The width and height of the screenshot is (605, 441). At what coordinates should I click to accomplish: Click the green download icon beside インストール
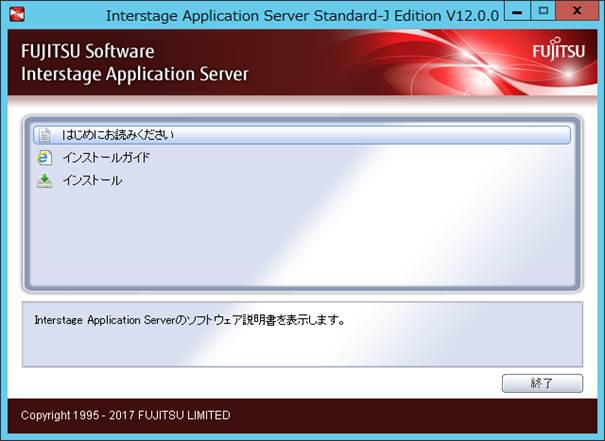(x=44, y=181)
